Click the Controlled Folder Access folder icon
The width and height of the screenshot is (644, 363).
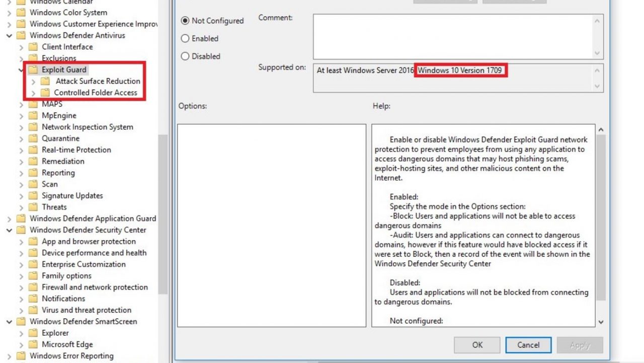tap(45, 93)
